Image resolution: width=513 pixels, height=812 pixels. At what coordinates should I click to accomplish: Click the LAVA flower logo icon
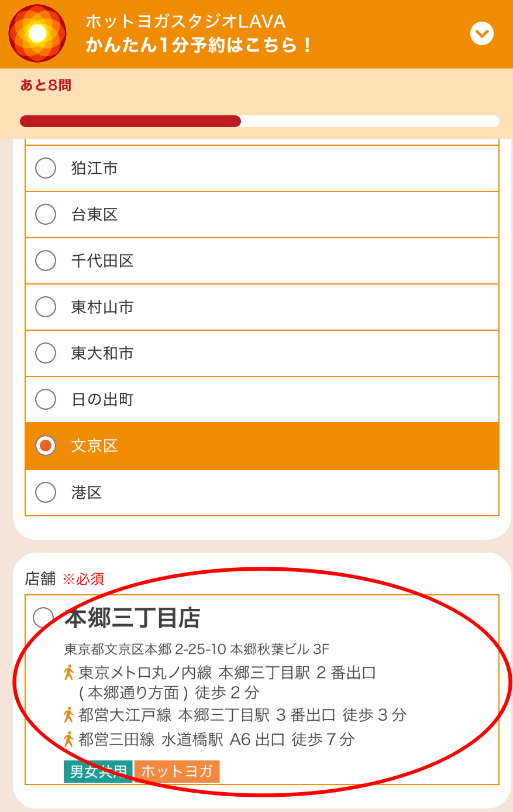pyautogui.click(x=37, y=33)
